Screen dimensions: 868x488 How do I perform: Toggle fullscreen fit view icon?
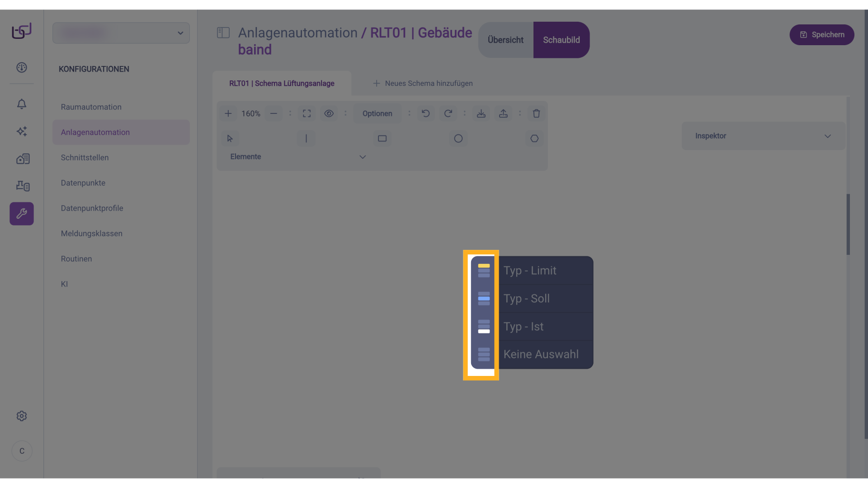pyautogui.click(x=307, y=113)
